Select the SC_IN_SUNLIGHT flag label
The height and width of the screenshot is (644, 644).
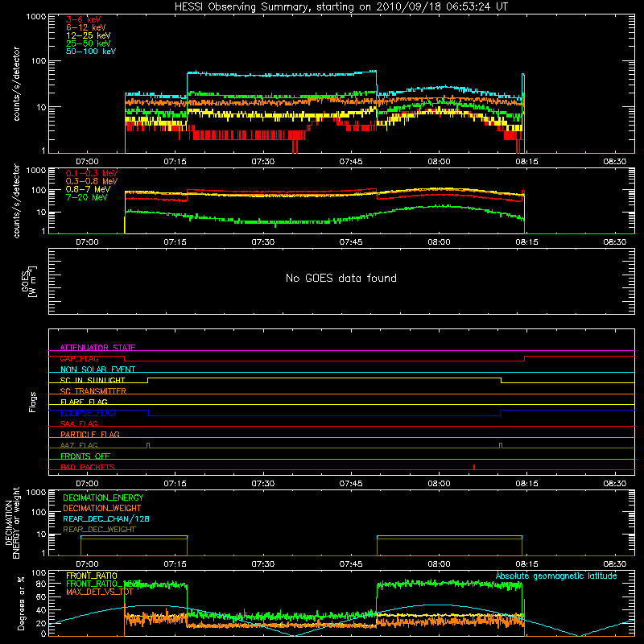point(93,380)
